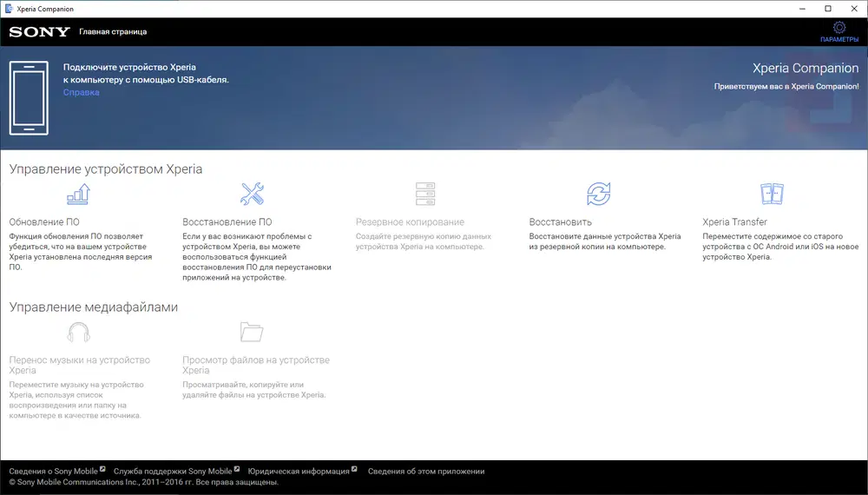Click the external-link icon after Юридическая информация
Screen dimensions: 868x495
pos(354,469)
